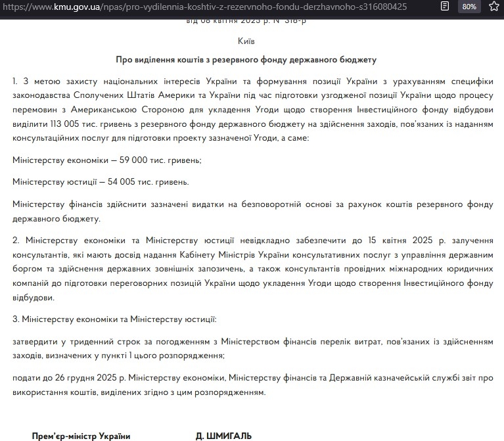Toggle reader view in the address bar

445,7
